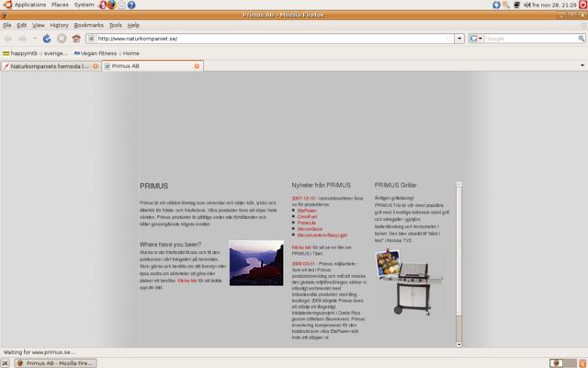Open the Tools menu
The image size is (588, 368).
pyautogui.click(x=116, y=25)
